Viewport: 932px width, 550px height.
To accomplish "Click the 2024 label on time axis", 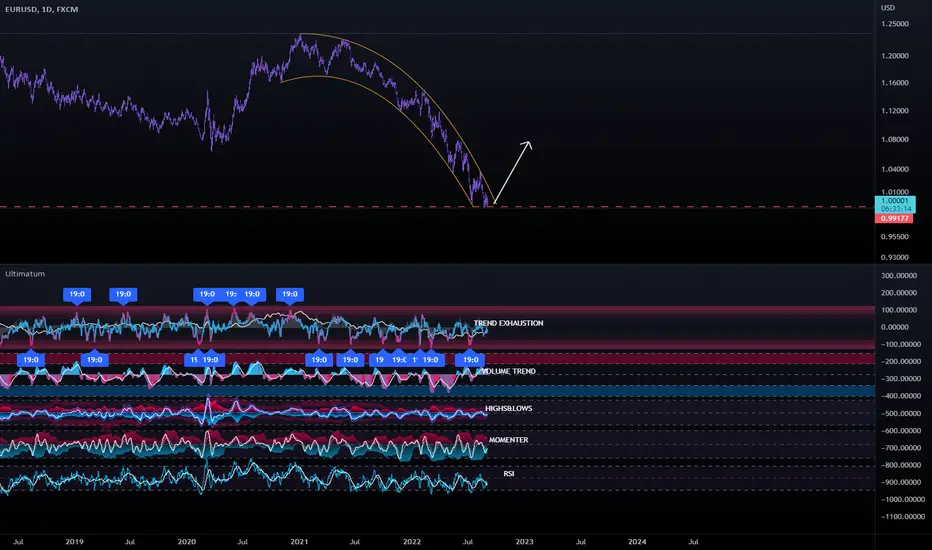I will click(x=637, y=542).
